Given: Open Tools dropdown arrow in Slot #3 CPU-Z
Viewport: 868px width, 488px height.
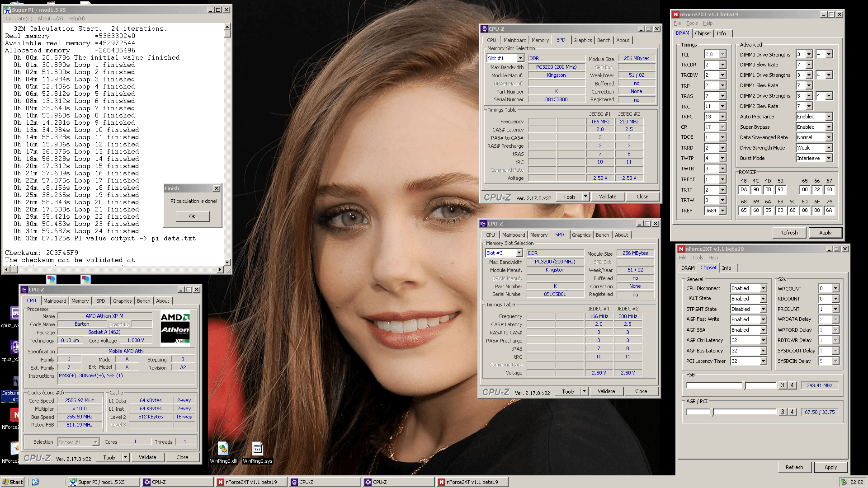Looking at the screenshot, I should point(584,391).
